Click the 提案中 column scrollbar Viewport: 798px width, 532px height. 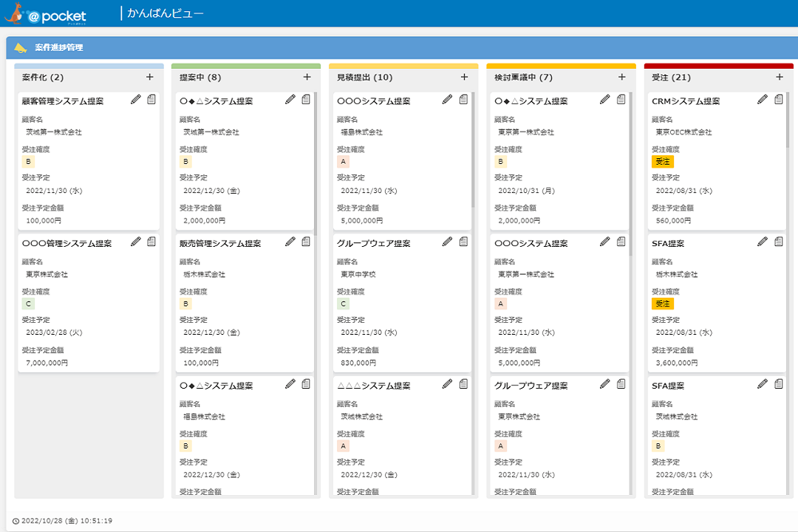click(316, 163)
